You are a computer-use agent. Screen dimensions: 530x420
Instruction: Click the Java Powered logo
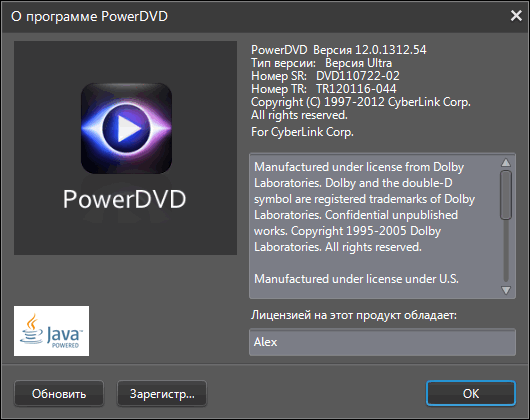51,331
